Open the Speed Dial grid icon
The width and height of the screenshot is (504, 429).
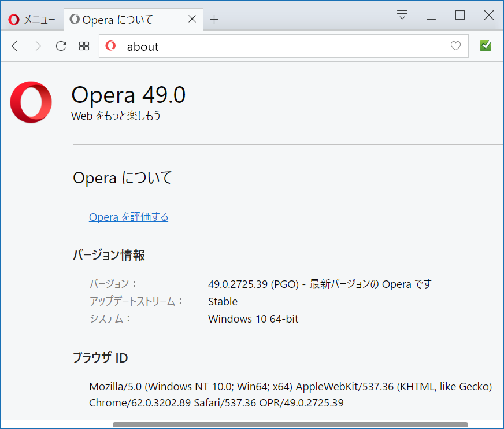click(x=84, y=46)
